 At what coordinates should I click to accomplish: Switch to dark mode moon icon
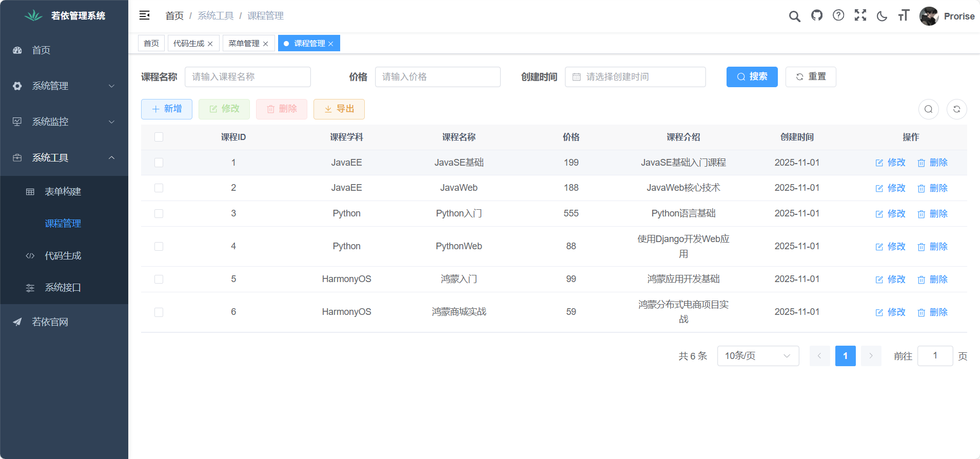pos(882,16)
